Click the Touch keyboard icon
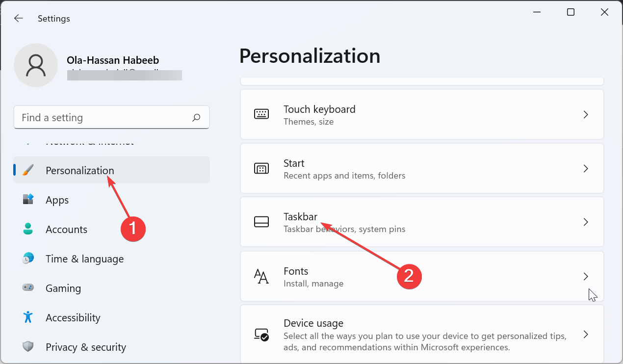The height and width of the screenshot is (364, 623). pos(261,115)
